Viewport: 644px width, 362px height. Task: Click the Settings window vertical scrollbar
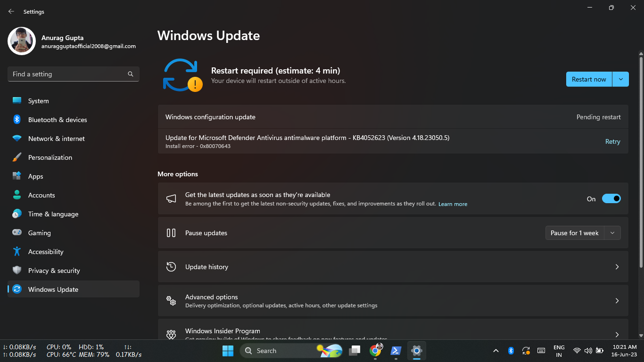(641, 162)
